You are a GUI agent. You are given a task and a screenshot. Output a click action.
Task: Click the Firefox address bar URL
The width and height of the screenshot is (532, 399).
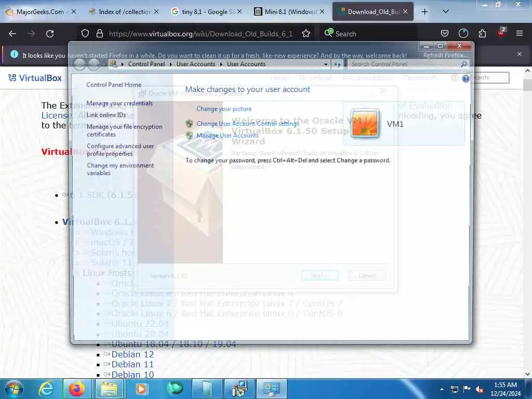point(201,34)
